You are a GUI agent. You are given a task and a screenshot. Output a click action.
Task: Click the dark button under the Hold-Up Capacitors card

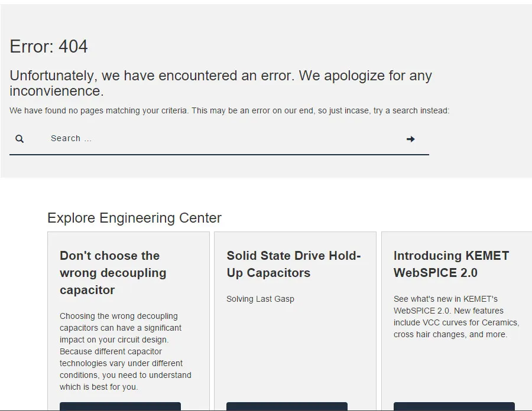click(286, 407)
